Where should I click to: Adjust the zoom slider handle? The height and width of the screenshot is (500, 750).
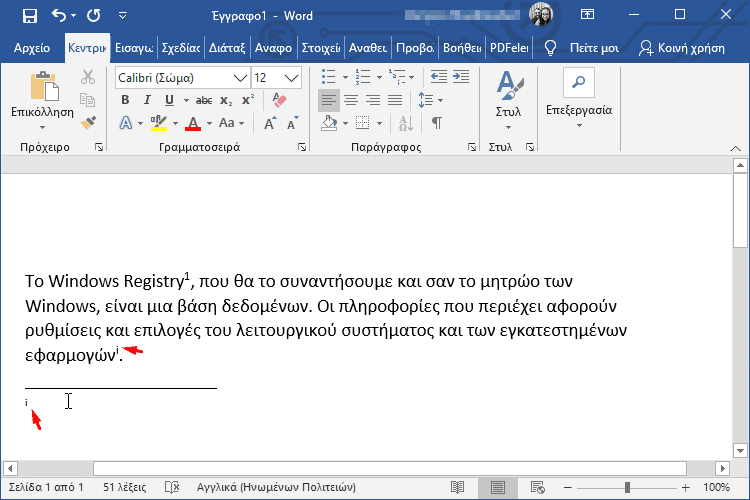tap(627, 488)
